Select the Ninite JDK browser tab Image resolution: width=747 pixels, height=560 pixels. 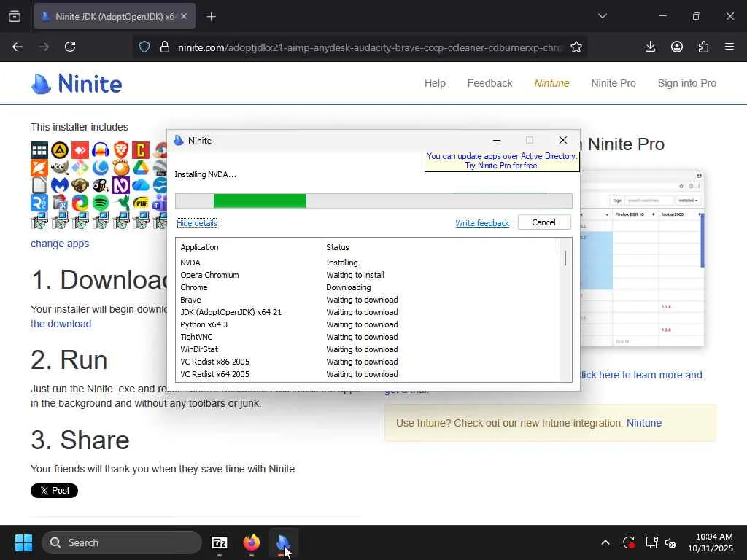115,17
